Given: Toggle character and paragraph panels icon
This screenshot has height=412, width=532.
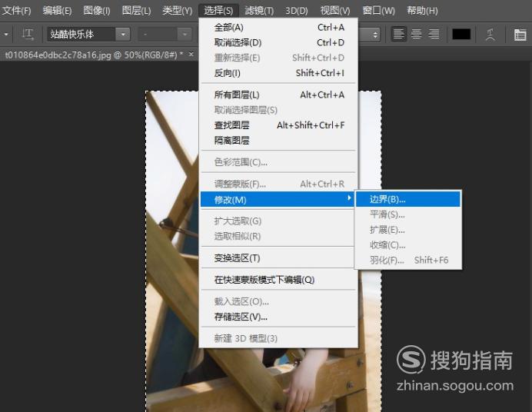Looking at the screenshot, I should (520, 35).
